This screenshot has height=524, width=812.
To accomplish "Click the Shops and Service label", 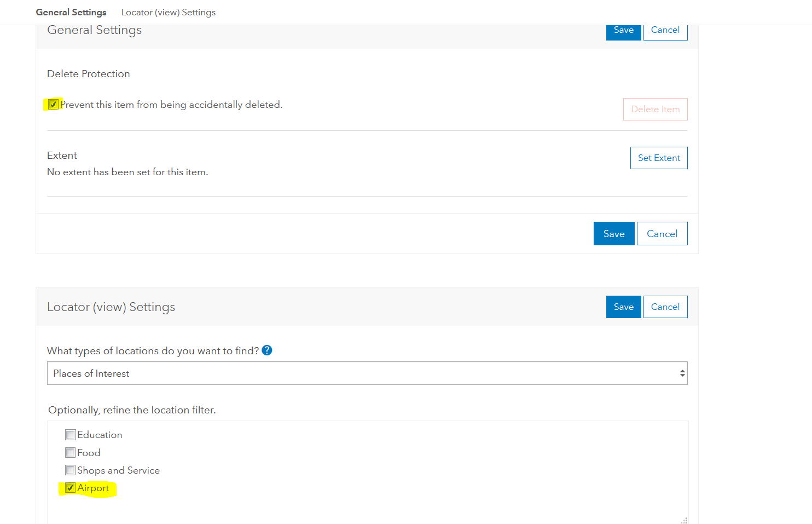I will [x=118, y=470].
